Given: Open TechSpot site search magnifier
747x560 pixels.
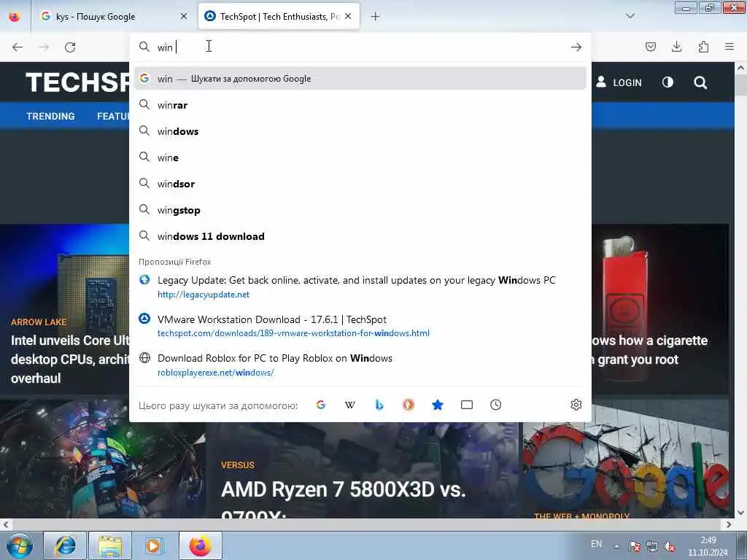Looking at the screenshot, I should click(700, 82).
